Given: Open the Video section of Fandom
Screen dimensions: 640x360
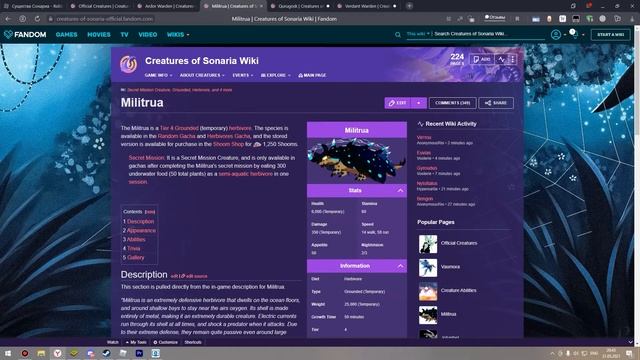Looking at the screenshot, I should 148,35.
